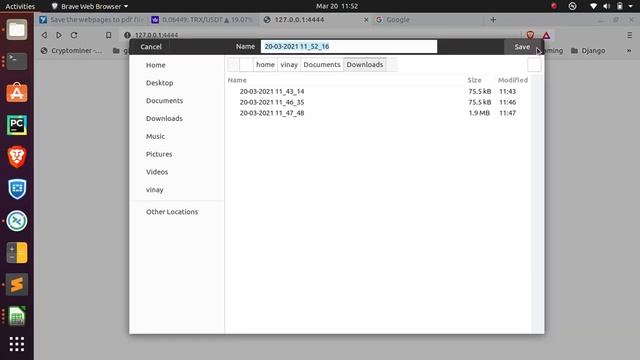Viewport: 640px width, 360px height.
Task: Sort file list by Modified column
Action: [x=513, y=80]
